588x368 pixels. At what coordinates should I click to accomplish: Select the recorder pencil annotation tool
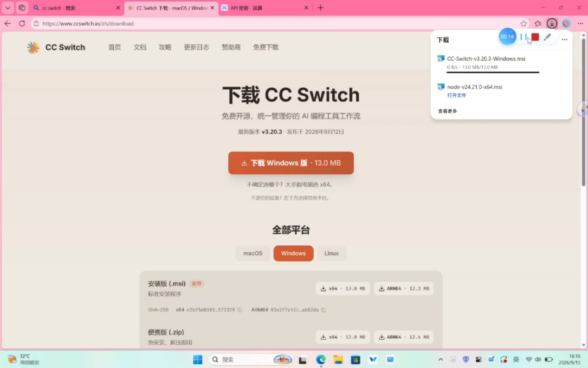click(x=548, y=37)
